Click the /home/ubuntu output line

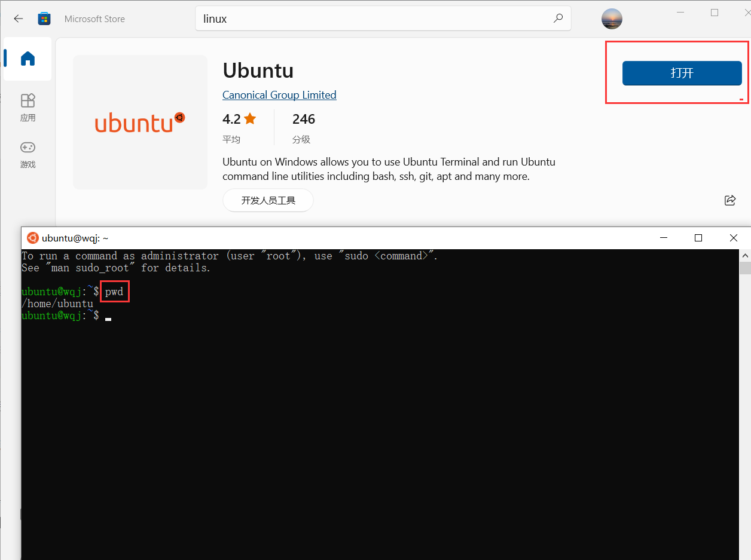pos(57,304)
